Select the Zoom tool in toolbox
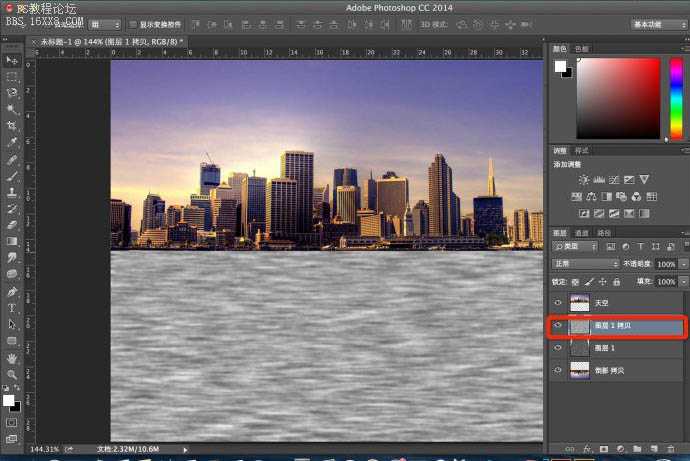Image resolution: width=690 pixels, height=461 pixels. 12,374
